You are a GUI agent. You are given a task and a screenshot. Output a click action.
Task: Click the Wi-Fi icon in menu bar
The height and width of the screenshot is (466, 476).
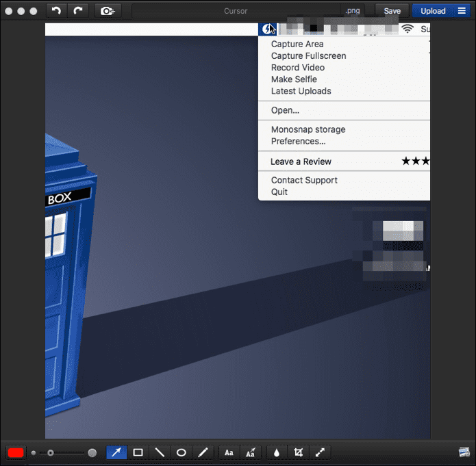tap(408, 29)
